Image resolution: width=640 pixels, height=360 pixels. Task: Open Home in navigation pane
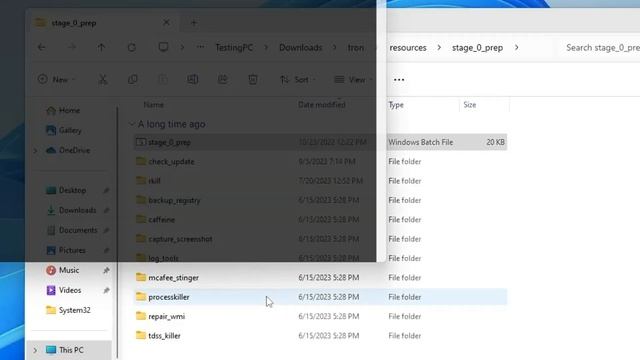pyautogui.click(x=63, y=111)
